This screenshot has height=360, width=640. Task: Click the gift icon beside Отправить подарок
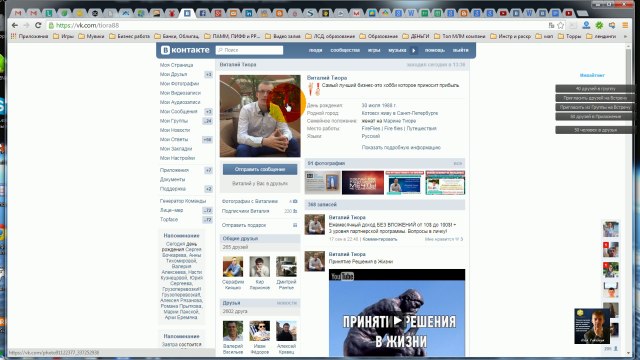click(x=295, y=225)
